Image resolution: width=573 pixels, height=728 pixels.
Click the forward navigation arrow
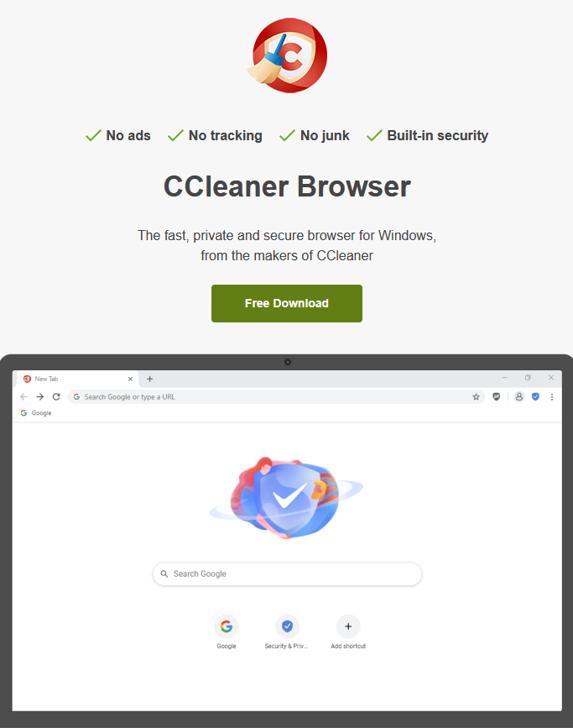pyautogui.click(x=40, y=396)
